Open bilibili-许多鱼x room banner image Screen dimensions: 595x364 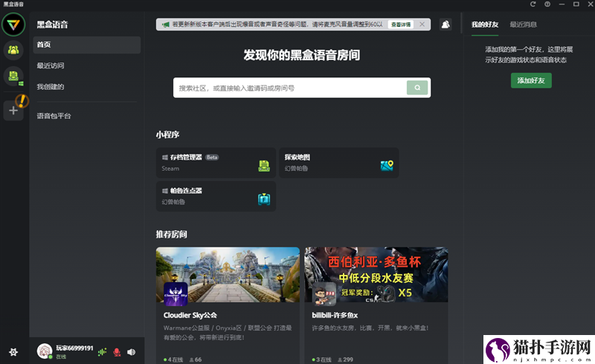coord(376,275)
